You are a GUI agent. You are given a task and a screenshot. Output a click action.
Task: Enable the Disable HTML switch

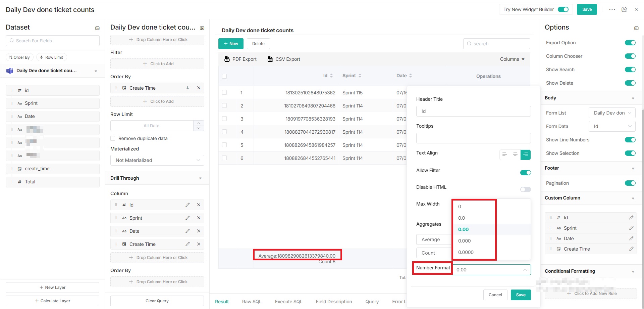tap(525, 189)
